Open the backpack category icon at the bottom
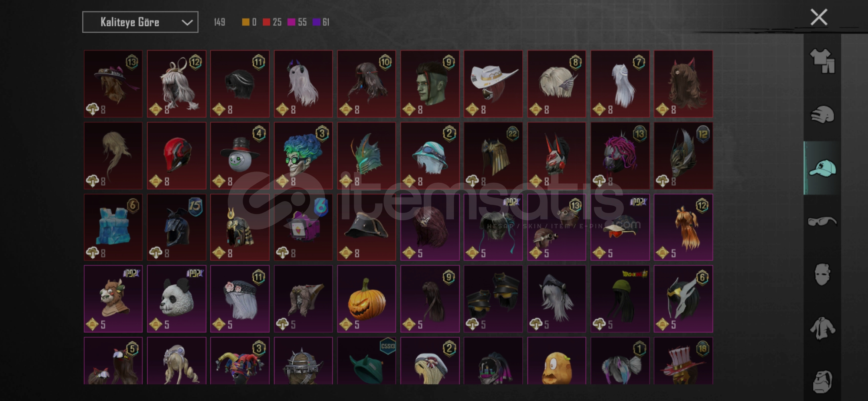Image resolution: width=868 pixels, height=401 pixels. [x=822, y=381]
